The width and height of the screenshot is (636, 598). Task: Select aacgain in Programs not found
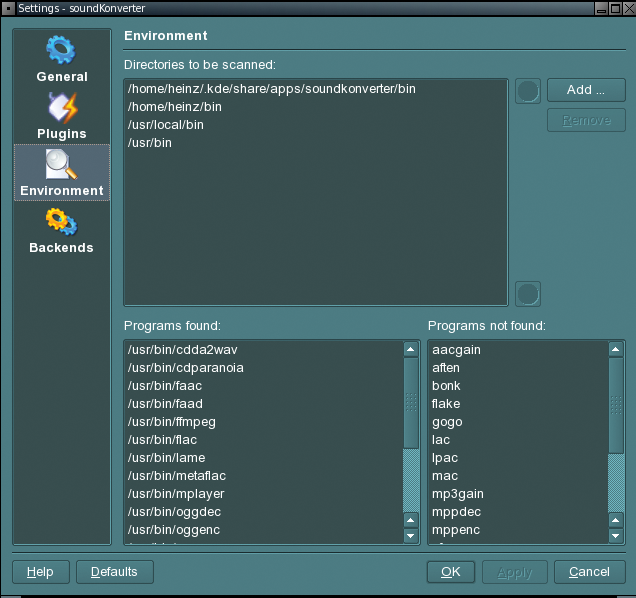518,350
